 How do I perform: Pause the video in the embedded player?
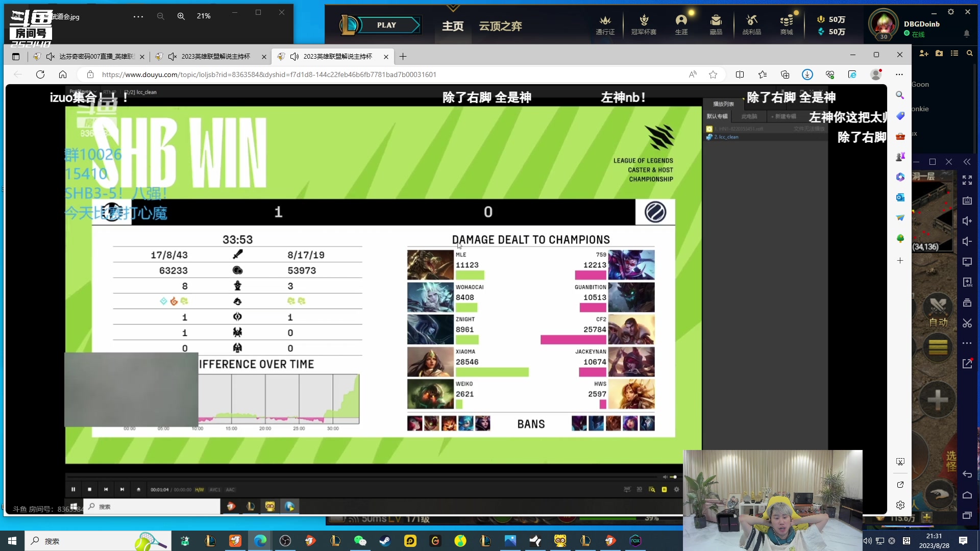pyautogui.click(x=73, y=489)
